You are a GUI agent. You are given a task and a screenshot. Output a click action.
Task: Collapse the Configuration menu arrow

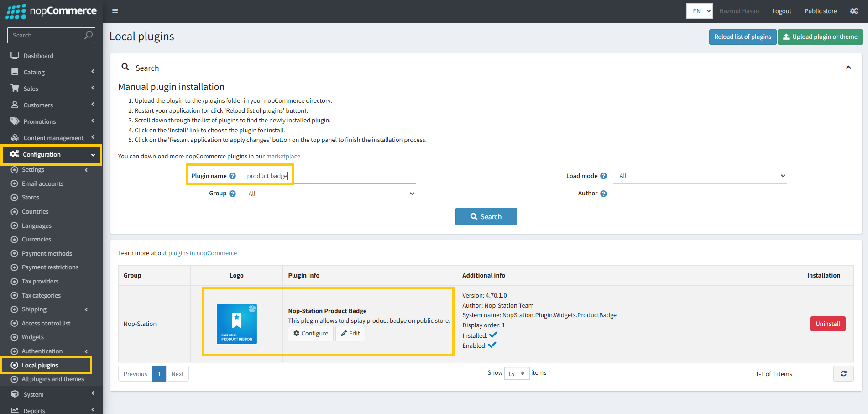point(93,155)
